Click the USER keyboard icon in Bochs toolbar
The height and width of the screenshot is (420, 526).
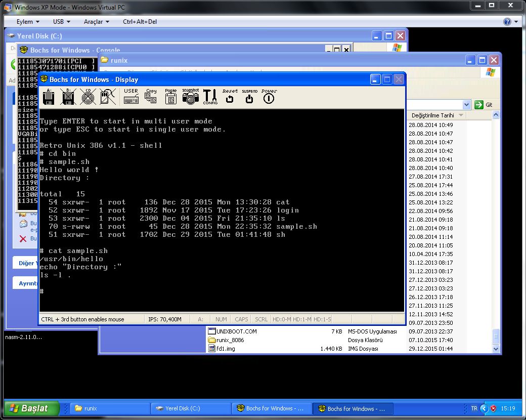[x=131, y=96]
